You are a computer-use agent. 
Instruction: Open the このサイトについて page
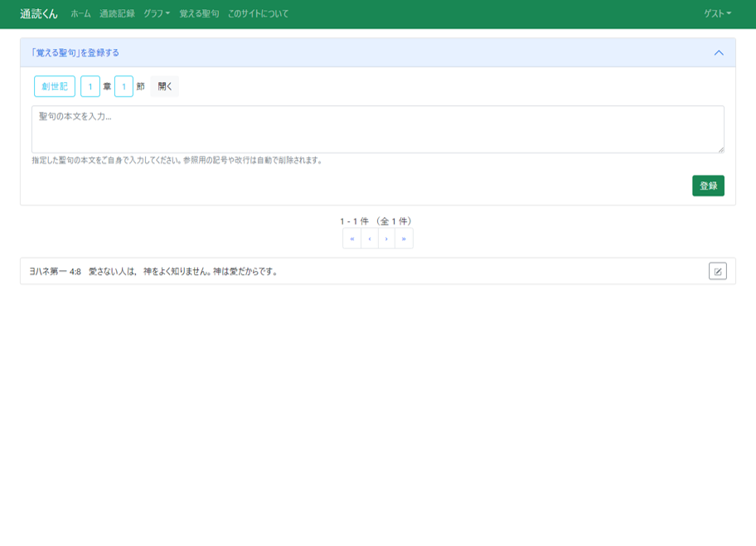[x=258, y=14]
